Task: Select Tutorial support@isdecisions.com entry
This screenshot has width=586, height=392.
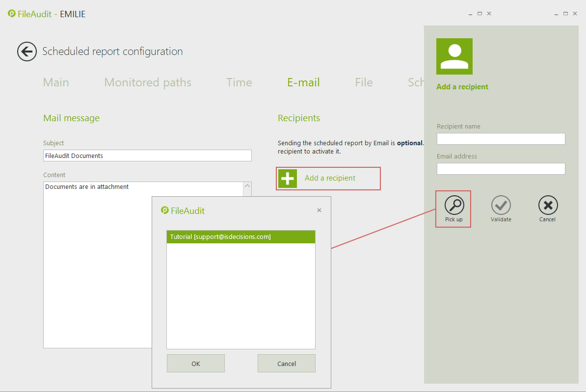Action: coord(240,237)
